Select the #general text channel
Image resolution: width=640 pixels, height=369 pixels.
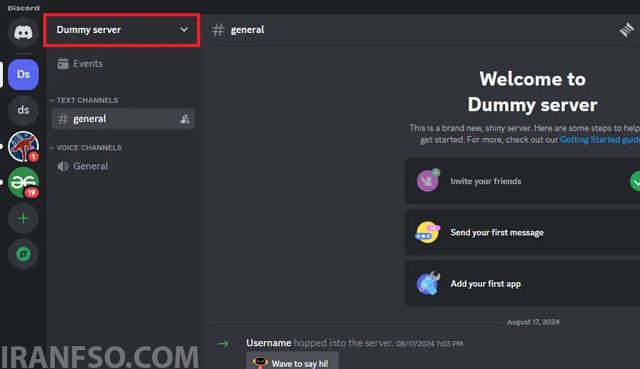click(123, 119)
